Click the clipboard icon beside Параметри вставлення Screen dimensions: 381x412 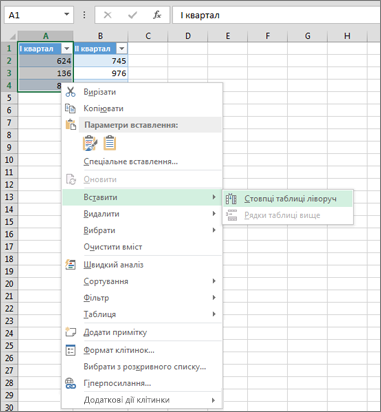pyautogui.click(x=71, y=125)
